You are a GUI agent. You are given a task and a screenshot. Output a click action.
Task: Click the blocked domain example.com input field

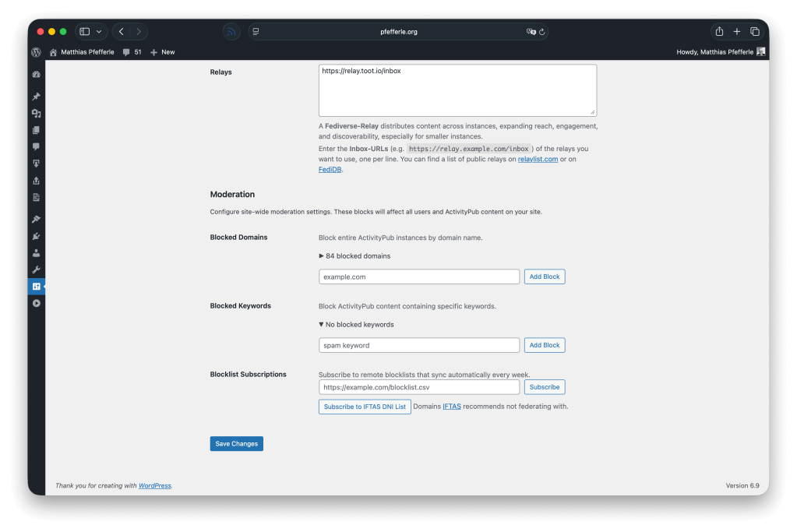[418, 277]
